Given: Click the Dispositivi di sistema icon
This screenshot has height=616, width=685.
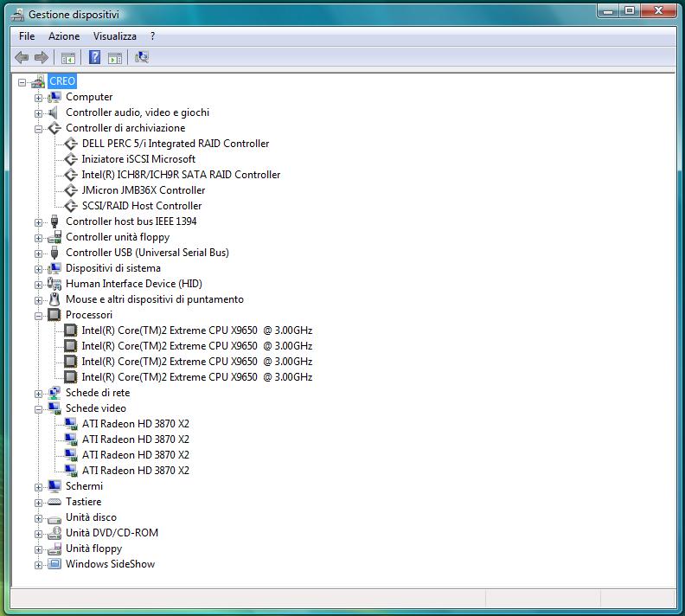Looking at the screenshot, I should (54, 268).
